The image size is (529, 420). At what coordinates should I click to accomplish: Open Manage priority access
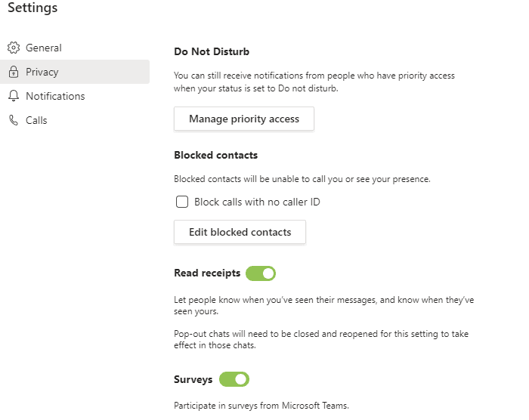coord(244,119)
